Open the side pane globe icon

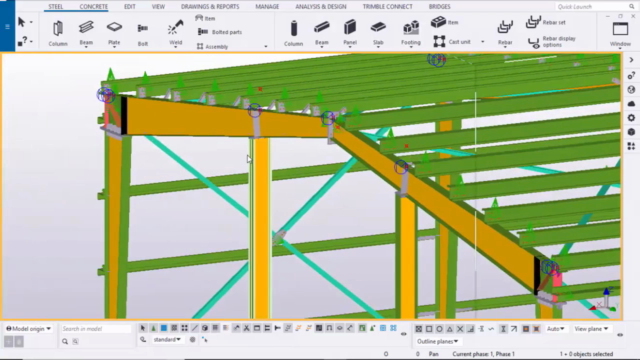[x=631, y=90]
